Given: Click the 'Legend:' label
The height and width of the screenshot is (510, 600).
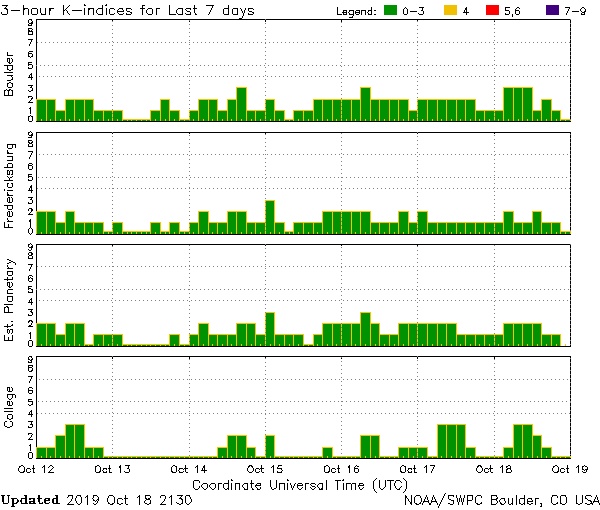Looking at the screenshot, I should tap(356, 11).
